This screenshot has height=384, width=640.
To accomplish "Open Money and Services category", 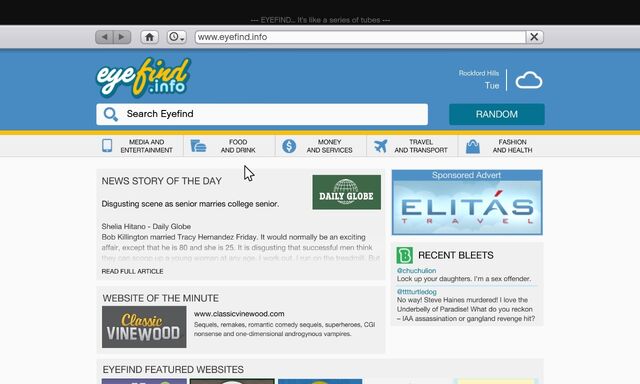I will (321, 146).
